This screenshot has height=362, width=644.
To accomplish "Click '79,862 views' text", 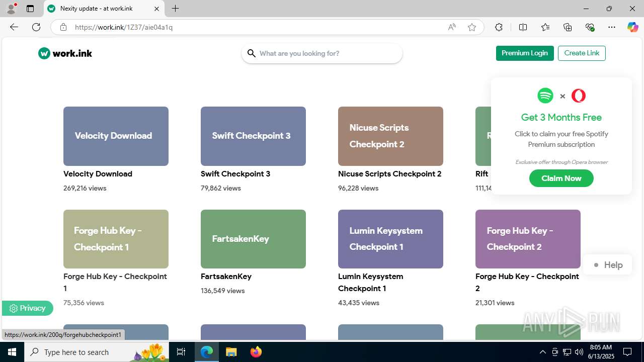I will tap(221, 188).
